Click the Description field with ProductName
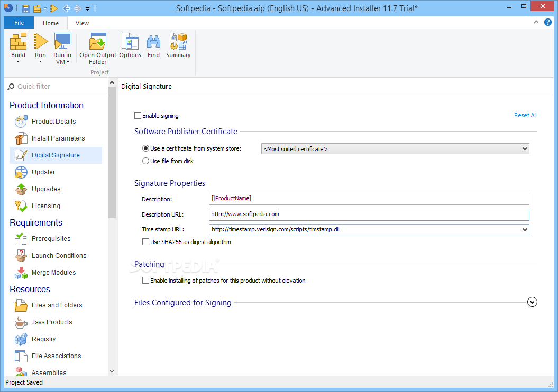The image size is (558, 392). [369, 199]
